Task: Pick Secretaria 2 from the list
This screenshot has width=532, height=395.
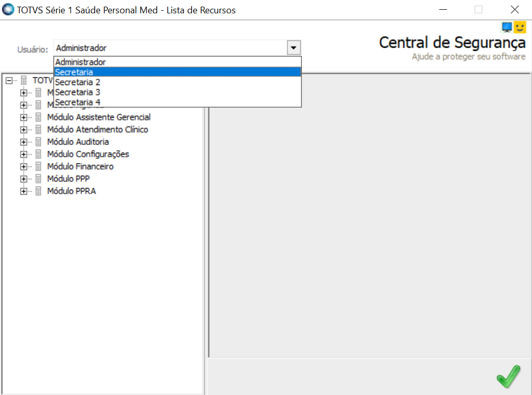Action: coord(177,82)
